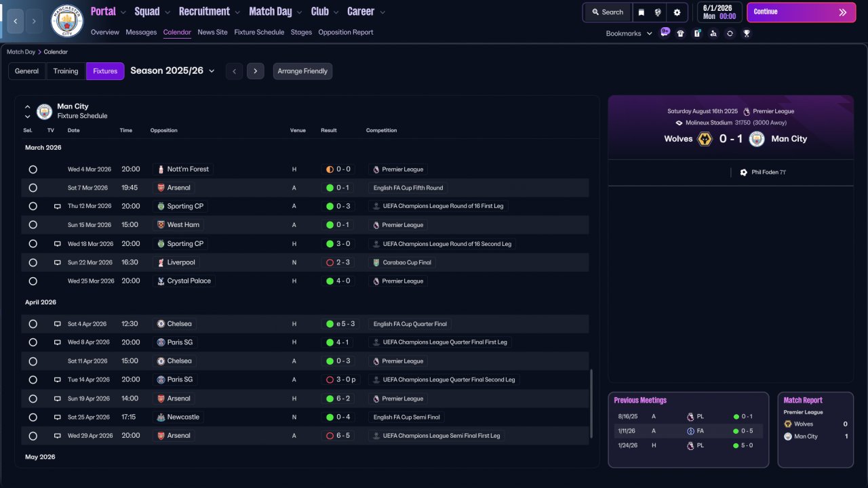
Task: Click the 6/1/2026 date and time box
Action: point(719,12)
